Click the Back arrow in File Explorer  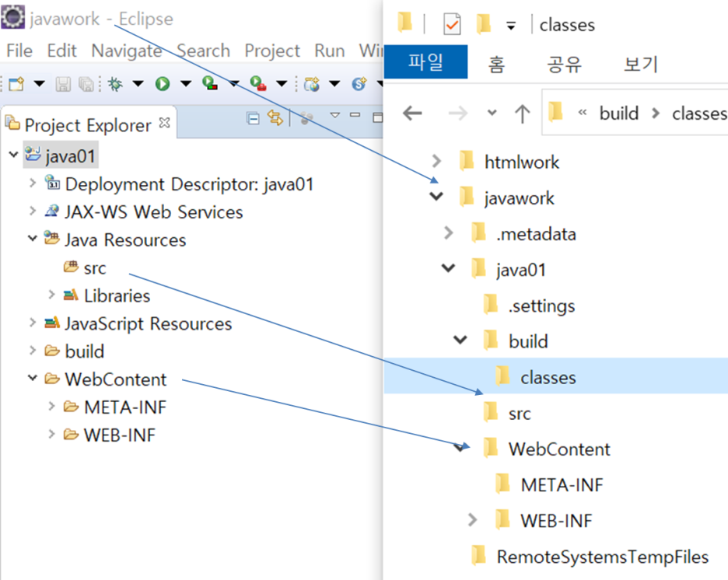point(412,113)
